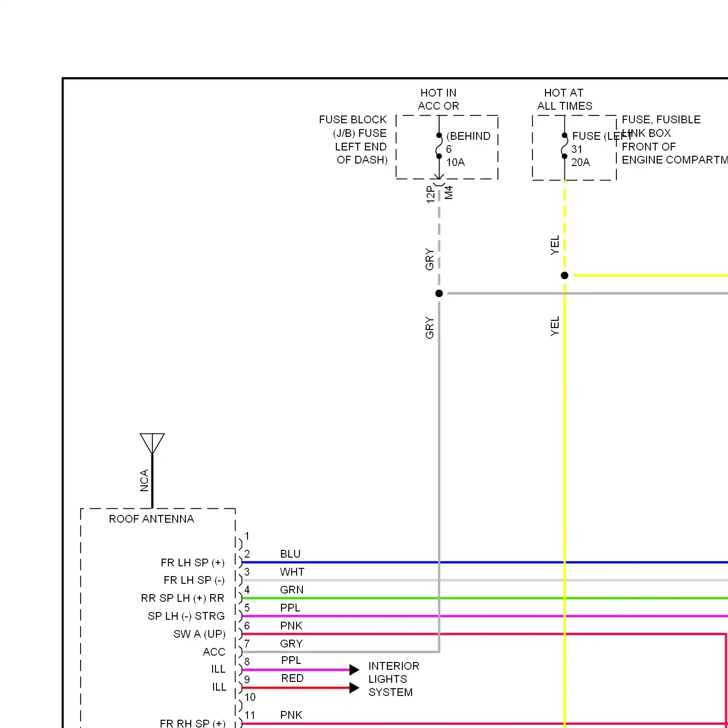Click the yellow wire splice dot
Screen dimensions: 728x728
(564, 275)
